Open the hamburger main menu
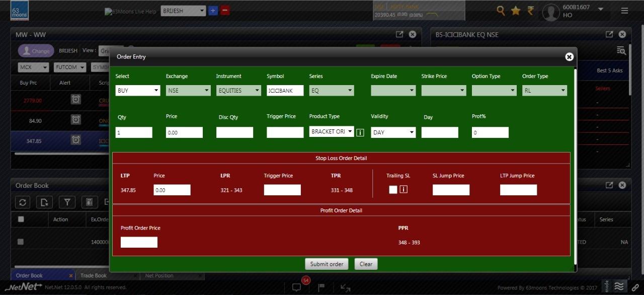 click(x=624, y=11)
